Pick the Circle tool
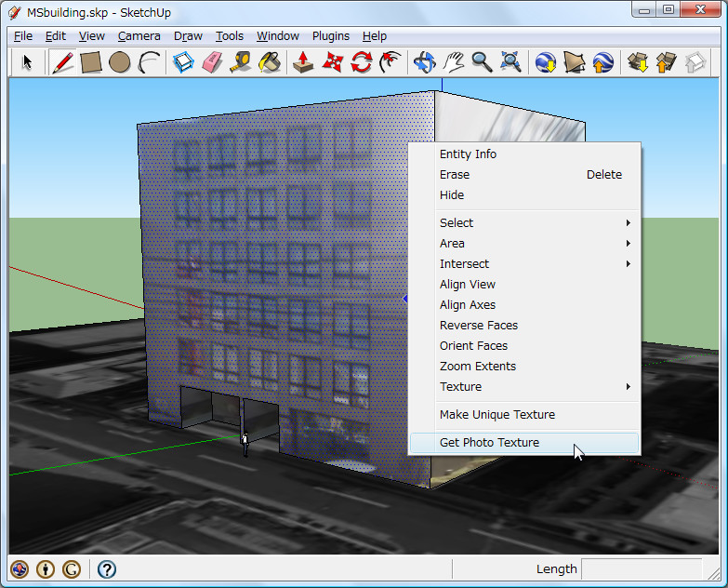728x588 pixels. 119,62
